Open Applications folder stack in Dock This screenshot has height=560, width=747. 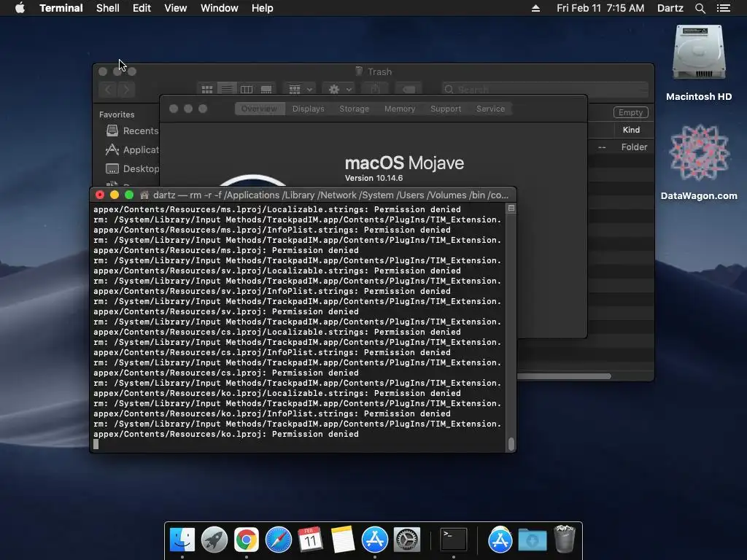point(500,540)
